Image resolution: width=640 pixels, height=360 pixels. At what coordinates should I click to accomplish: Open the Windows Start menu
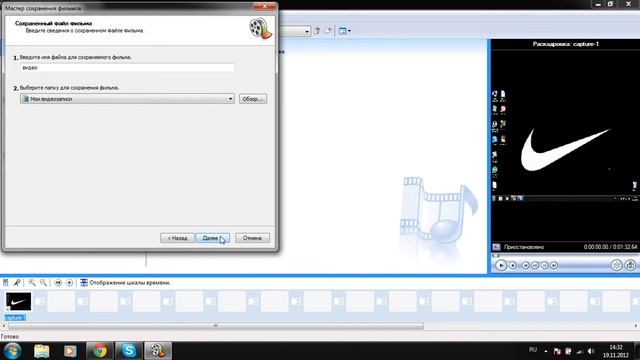point(12,351)
